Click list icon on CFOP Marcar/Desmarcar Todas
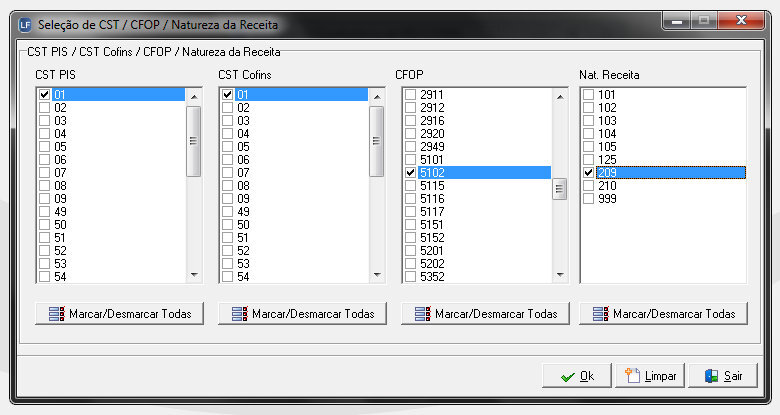 (423, 313)
